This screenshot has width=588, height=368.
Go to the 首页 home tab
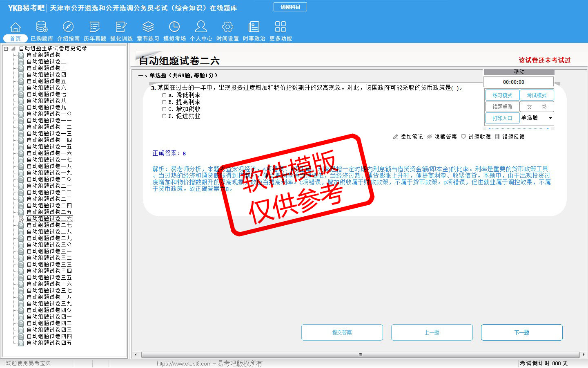pos(16,38)
